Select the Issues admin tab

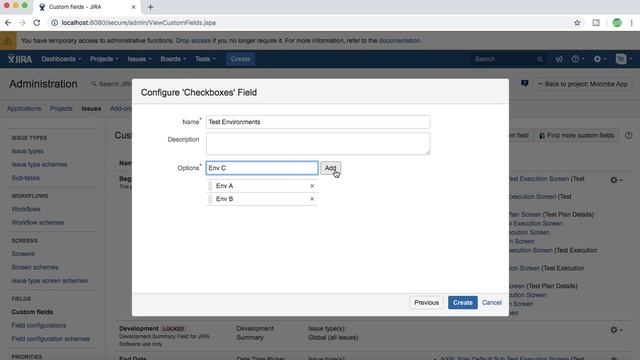pyautogui.click(x=91, y=109)
